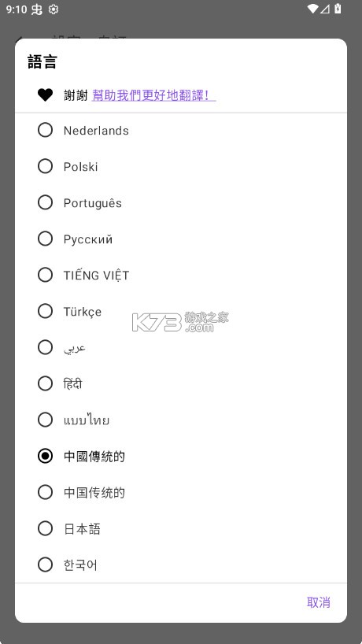
Task: Choose Türkçe language option
Action: tap(180, 311)
